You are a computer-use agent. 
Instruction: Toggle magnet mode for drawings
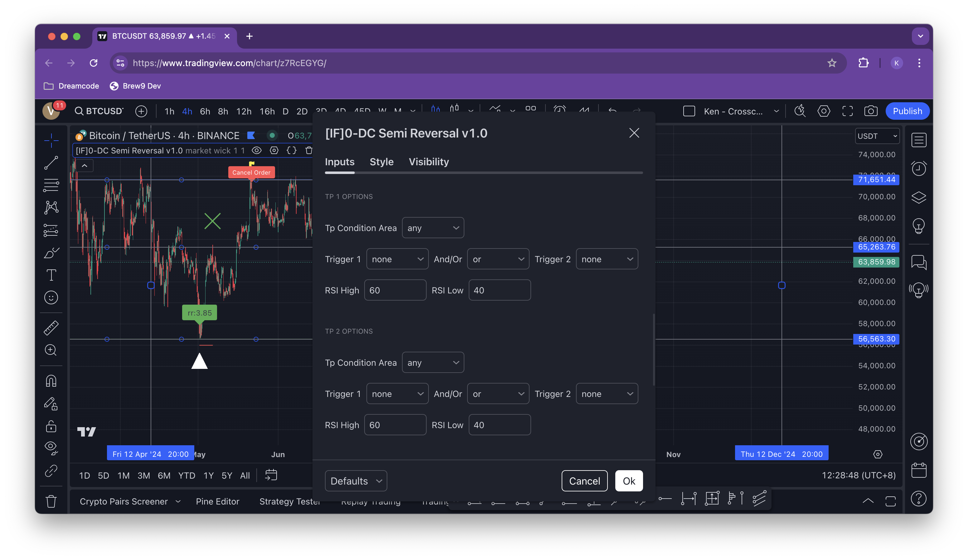click(x=51, y=381)
